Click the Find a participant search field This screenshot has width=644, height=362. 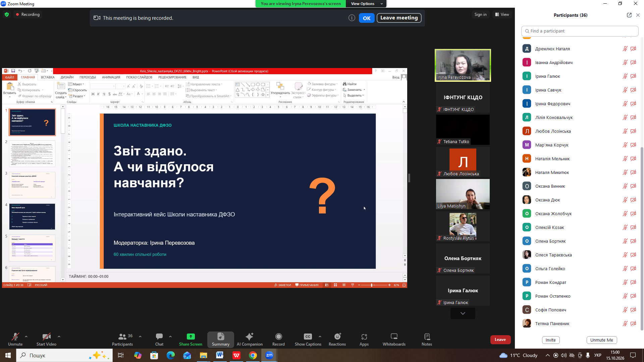pyautogui.click(x=580, y=31)
